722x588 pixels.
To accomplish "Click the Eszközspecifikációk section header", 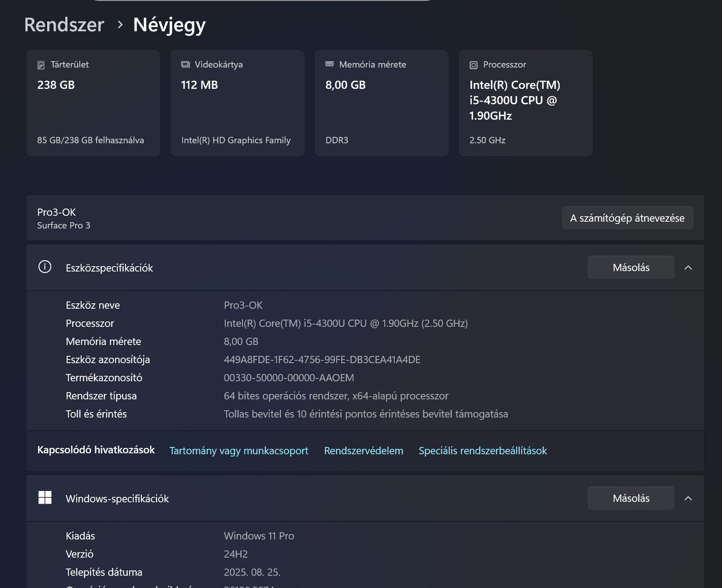I will [365, 267].
